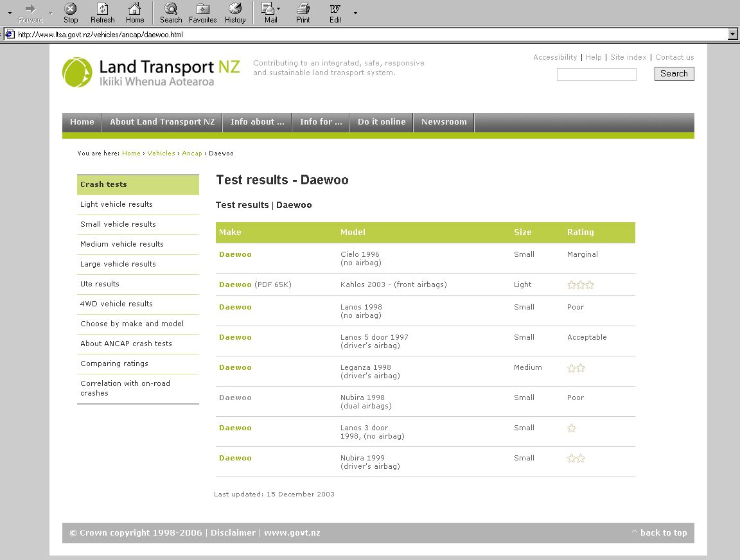
Task: Open the History toolbar icon
Action: 235,13
